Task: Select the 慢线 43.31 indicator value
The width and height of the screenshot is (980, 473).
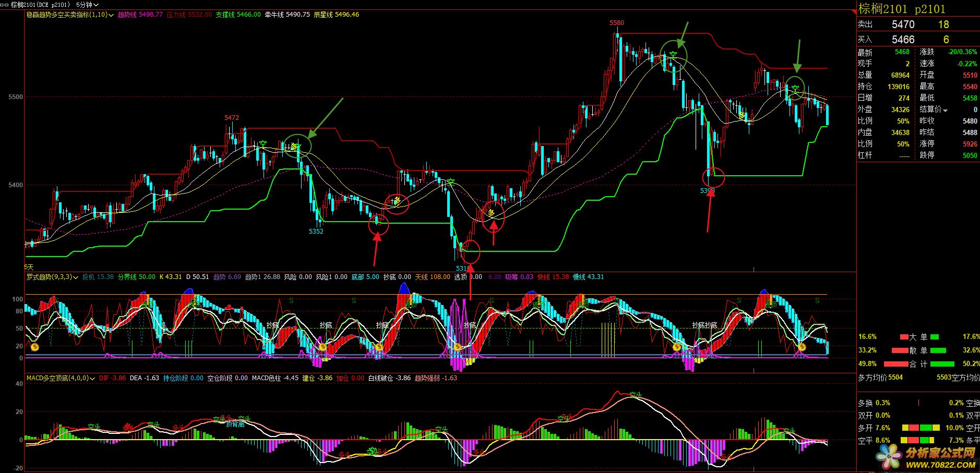Action: 588,277
